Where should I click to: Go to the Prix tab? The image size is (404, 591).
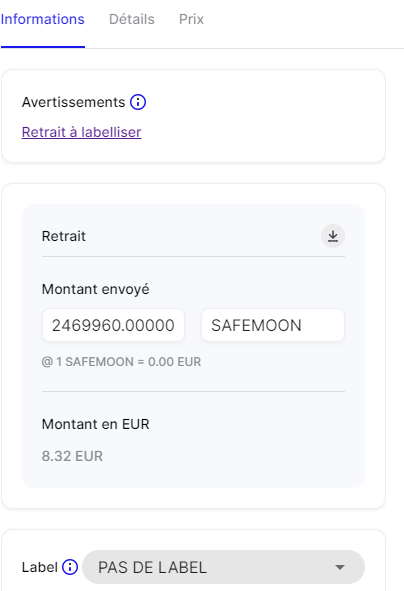pyautogui.click(x=191, y=19)
